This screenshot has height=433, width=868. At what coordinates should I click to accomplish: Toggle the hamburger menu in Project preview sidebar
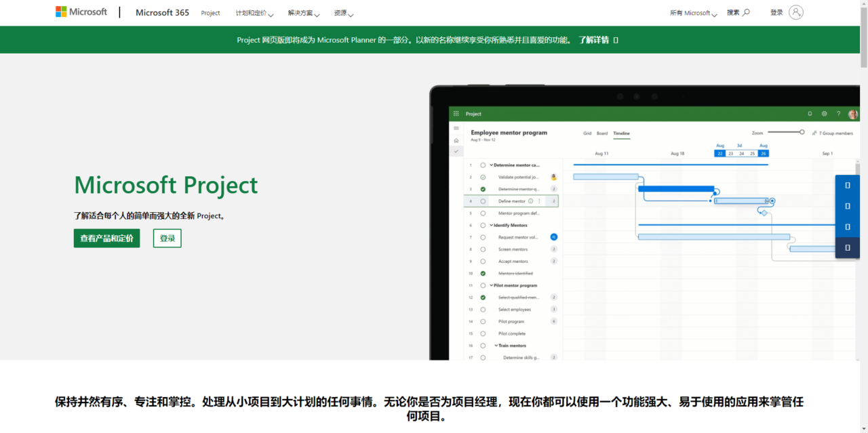click(456, 128)
